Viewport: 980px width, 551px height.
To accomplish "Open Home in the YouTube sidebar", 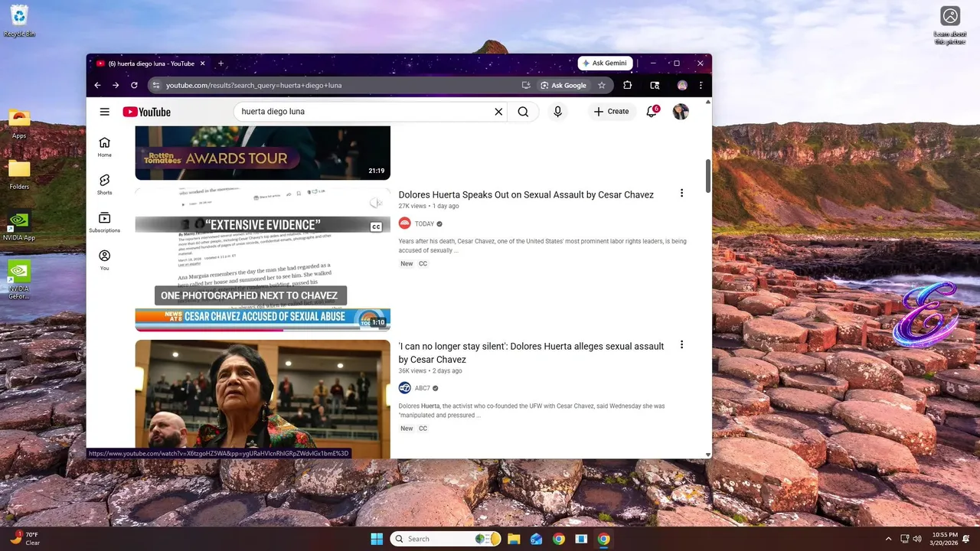I will pyautogui.click(x=104, y=147).
